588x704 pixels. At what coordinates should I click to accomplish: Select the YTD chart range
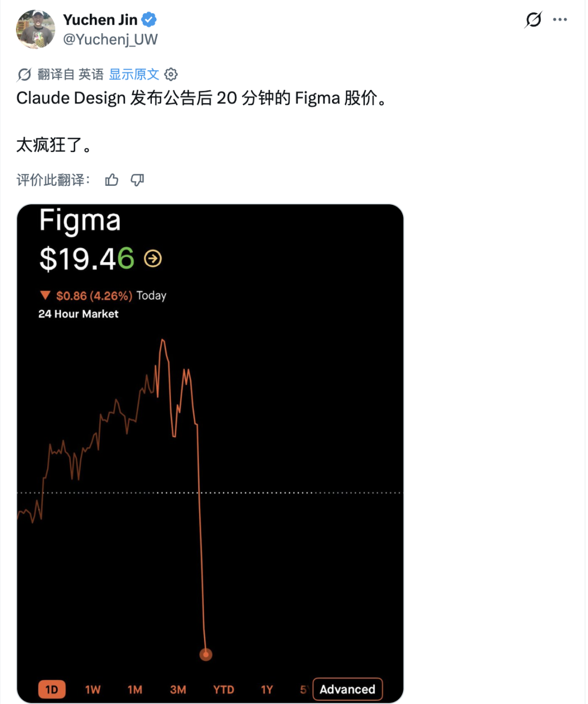(224, 689)
